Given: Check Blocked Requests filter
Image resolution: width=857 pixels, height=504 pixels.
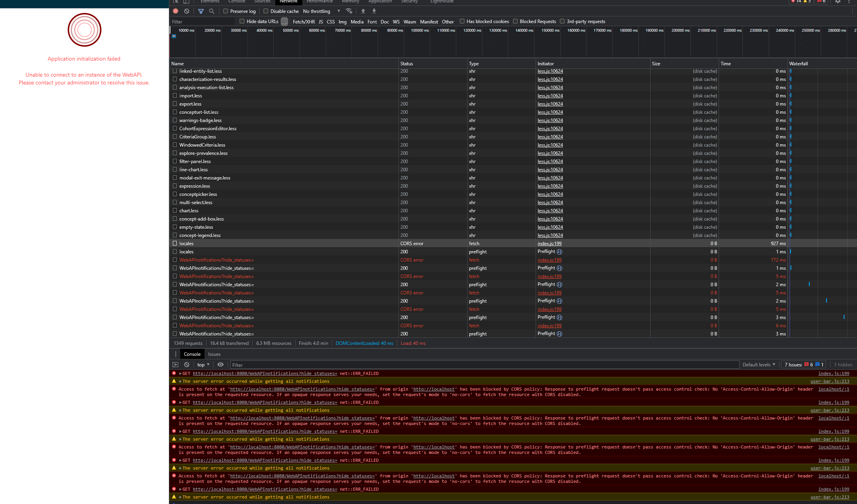Looking at the screenshot, I should click(515, 22).
